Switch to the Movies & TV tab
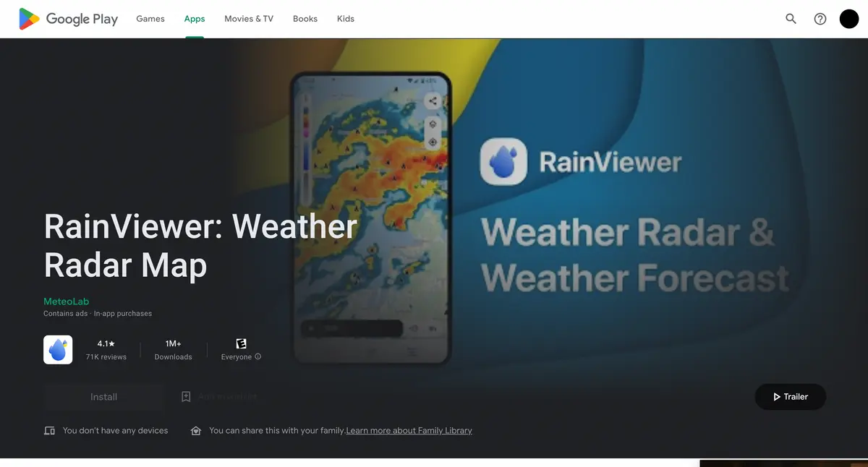 tap(249, 19)
